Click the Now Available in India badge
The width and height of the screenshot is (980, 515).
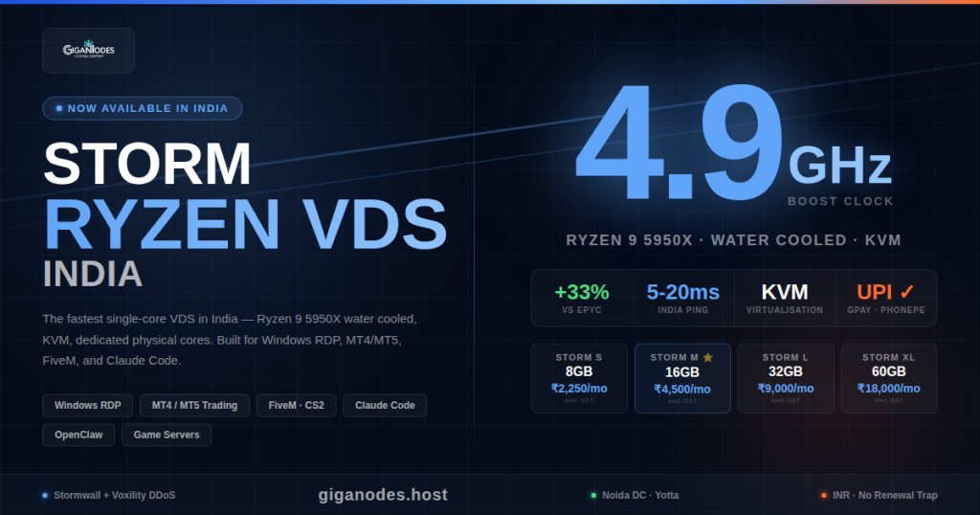(143, 108)
